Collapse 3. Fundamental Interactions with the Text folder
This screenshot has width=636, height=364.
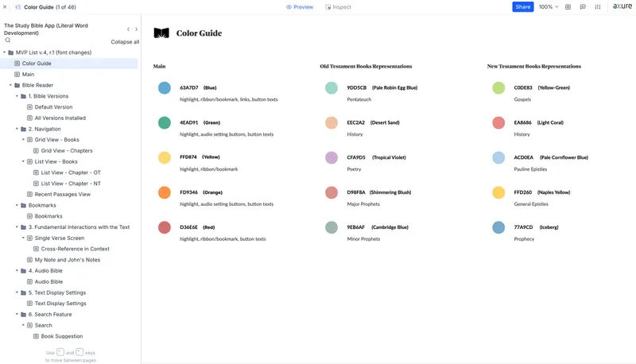[x=17, y=227]
